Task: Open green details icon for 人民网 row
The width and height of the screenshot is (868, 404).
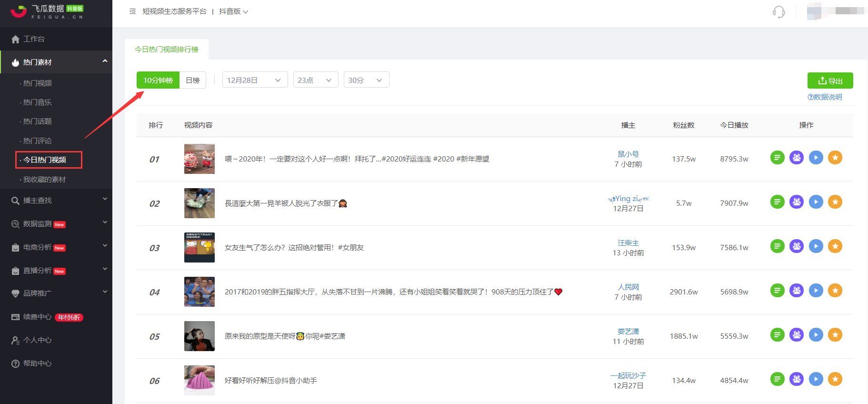Action: click(x=777, y=290)
